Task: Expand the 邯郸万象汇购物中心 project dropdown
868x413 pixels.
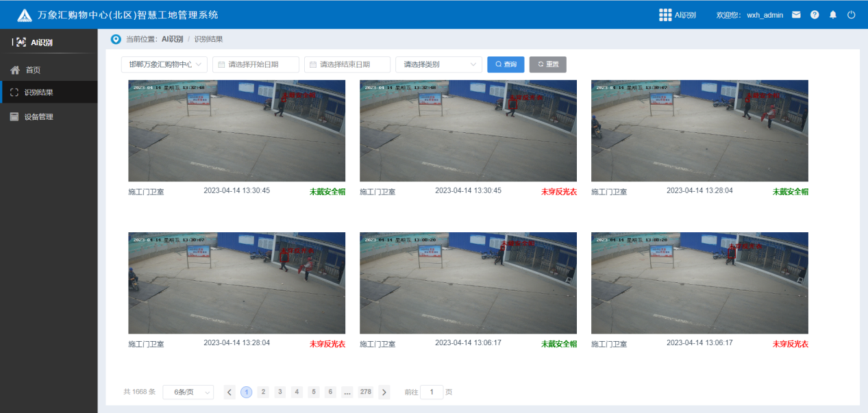Action: coord(164,64)
